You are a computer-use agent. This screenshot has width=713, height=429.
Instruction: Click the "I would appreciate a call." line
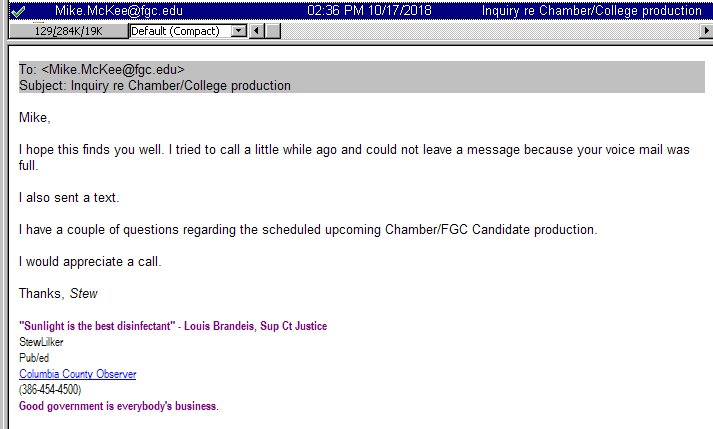[90, 262]
